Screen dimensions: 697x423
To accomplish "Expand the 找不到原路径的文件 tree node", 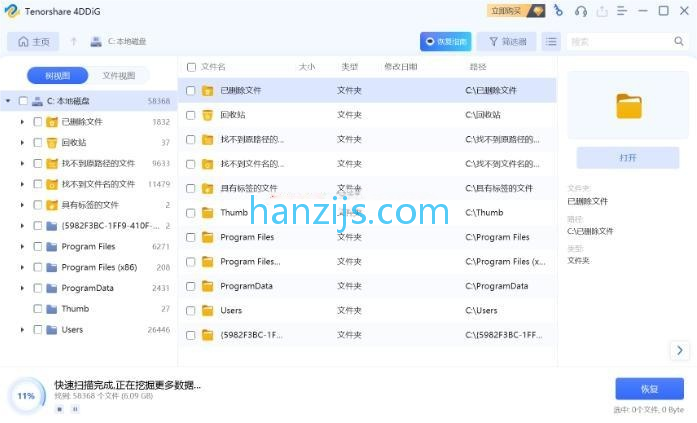I will coord(22,164).
